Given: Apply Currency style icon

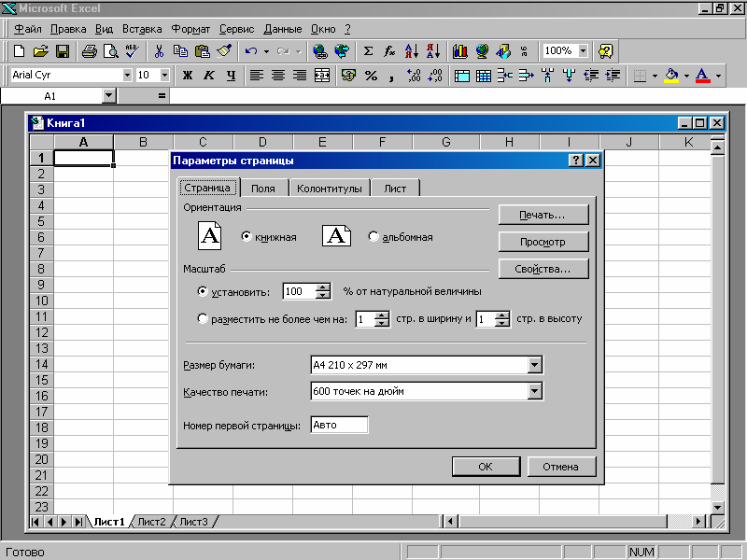Looking at the screenshot, I should [348, 76].
